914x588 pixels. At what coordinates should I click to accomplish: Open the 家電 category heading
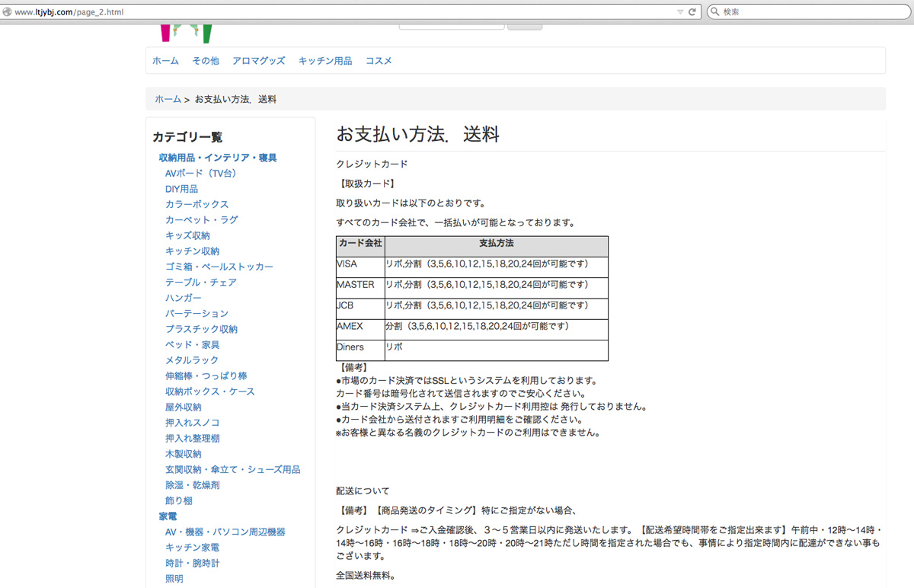[x=168, y=516]
